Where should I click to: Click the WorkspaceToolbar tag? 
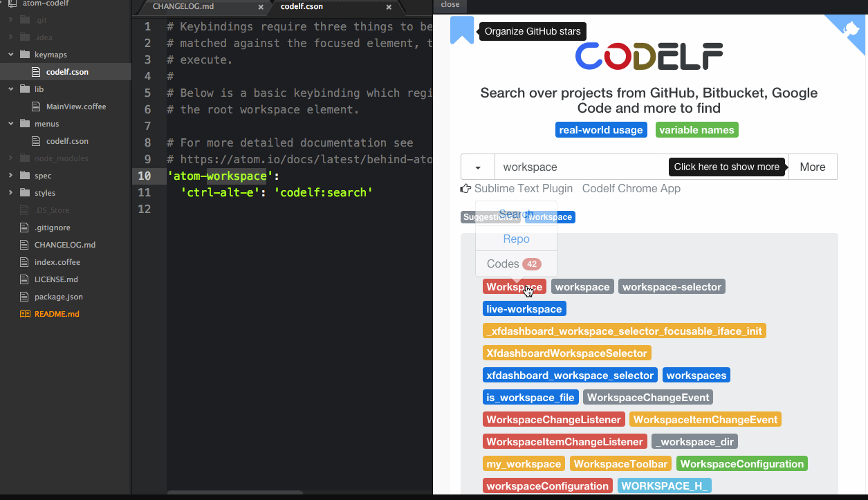pos(621,463)
